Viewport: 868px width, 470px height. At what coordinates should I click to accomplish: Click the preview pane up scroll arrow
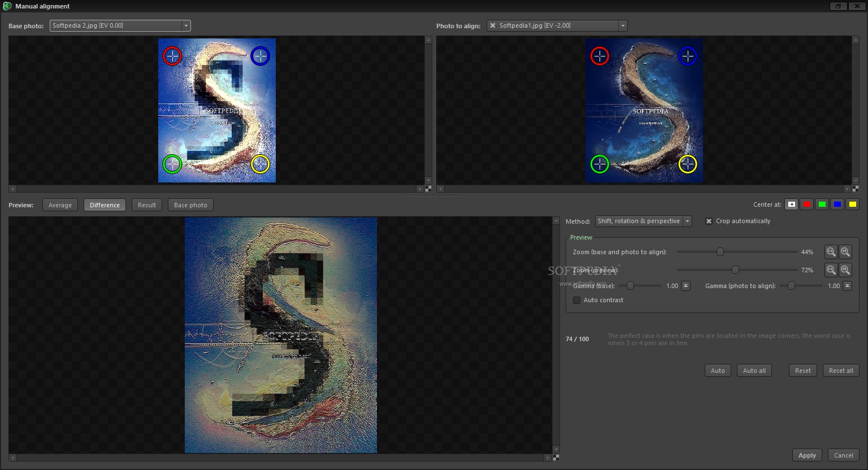pos(555,221)
